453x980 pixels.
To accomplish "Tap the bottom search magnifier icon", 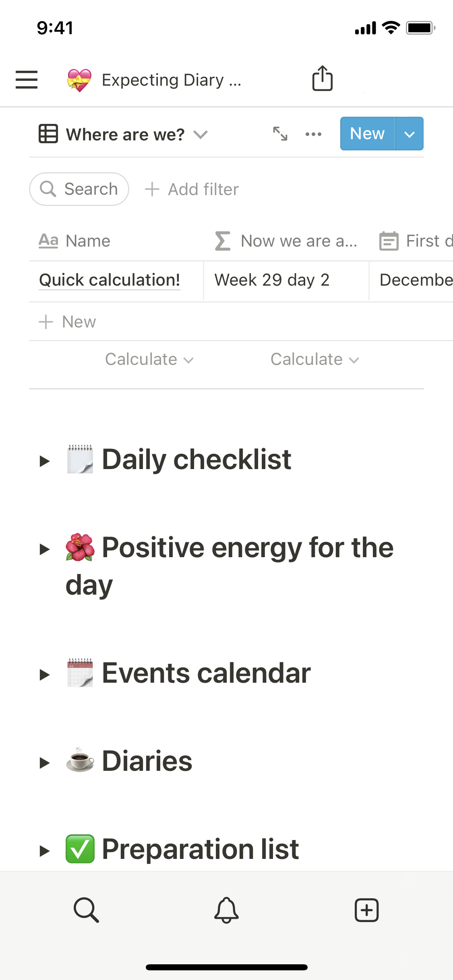I will pos(86,910).
